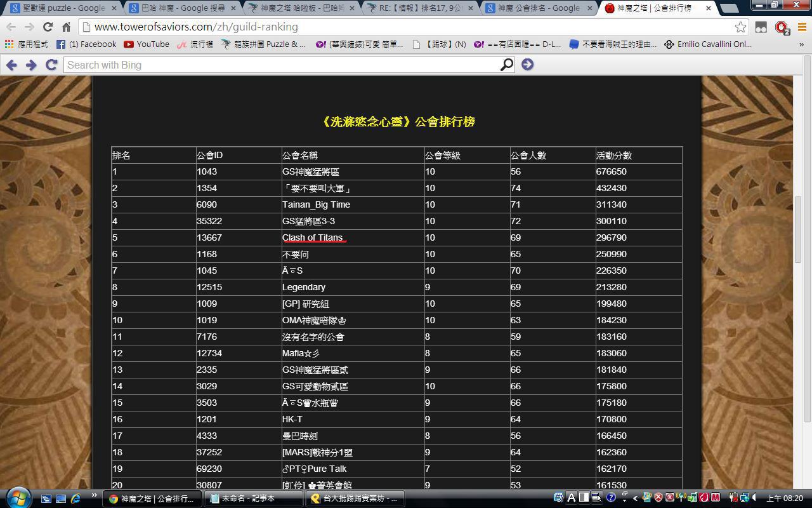Screen dimensions: 812x508
Task: Open the Emilio Cavallini bookmark
Action: coord(708,44)
